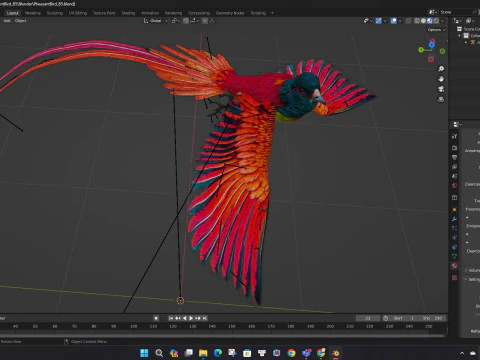Open the Tool properties tab
The image size is (480, 360).
[x=454, y=136]
